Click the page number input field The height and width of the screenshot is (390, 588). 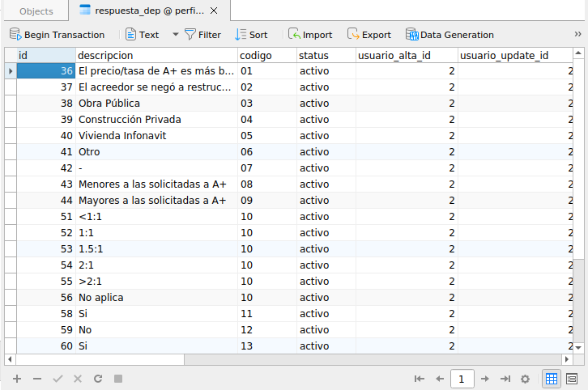[462, 378]
